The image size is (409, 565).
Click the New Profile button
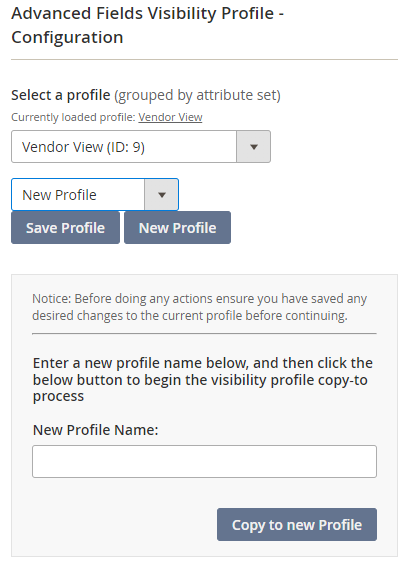click(x=177, y=228)
